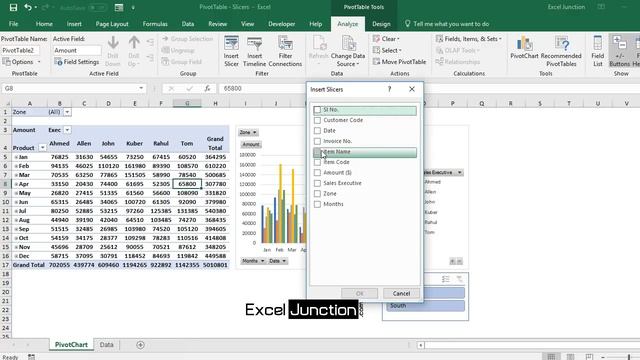Viewport: 640px width, 360px height.
Task: Check the Invoice No. checkbox
Action: (x=317, y=141)
